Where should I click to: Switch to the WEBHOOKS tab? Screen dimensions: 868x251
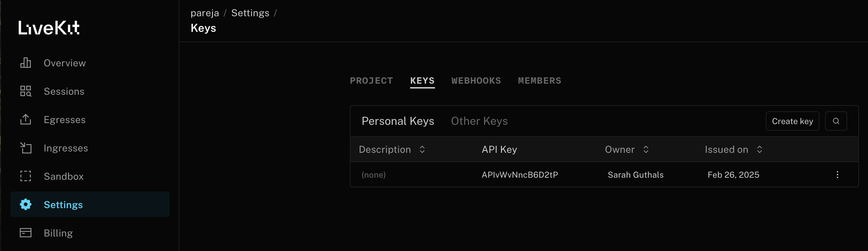pyautogui.click(x=476, y=81)
